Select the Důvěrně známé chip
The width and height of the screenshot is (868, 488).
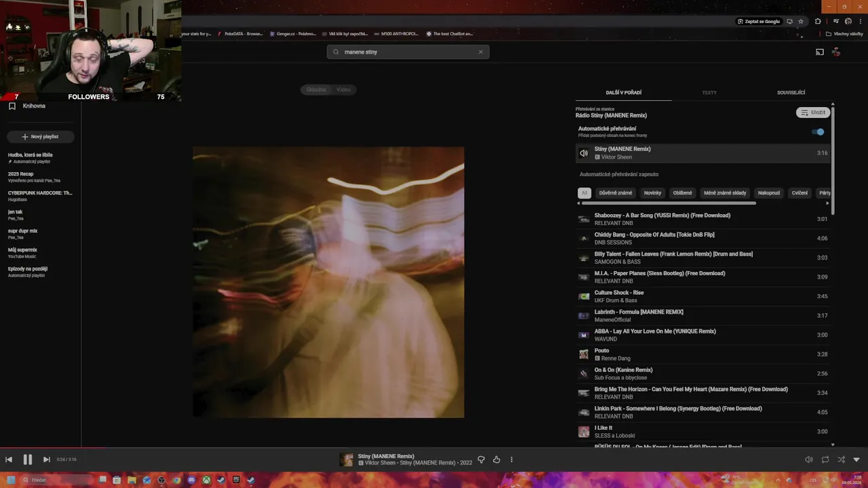615,193
